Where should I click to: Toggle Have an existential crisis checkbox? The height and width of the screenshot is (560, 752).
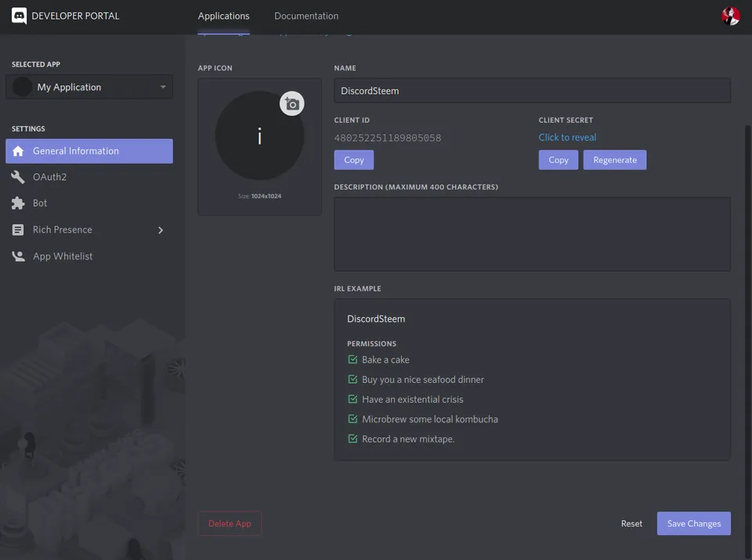pos(352,399)
